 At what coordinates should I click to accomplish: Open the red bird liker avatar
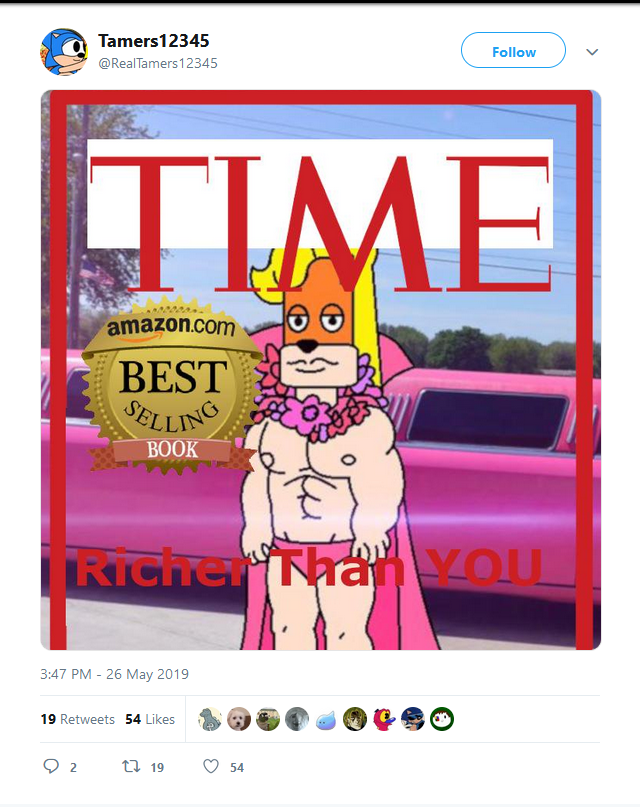384,719
